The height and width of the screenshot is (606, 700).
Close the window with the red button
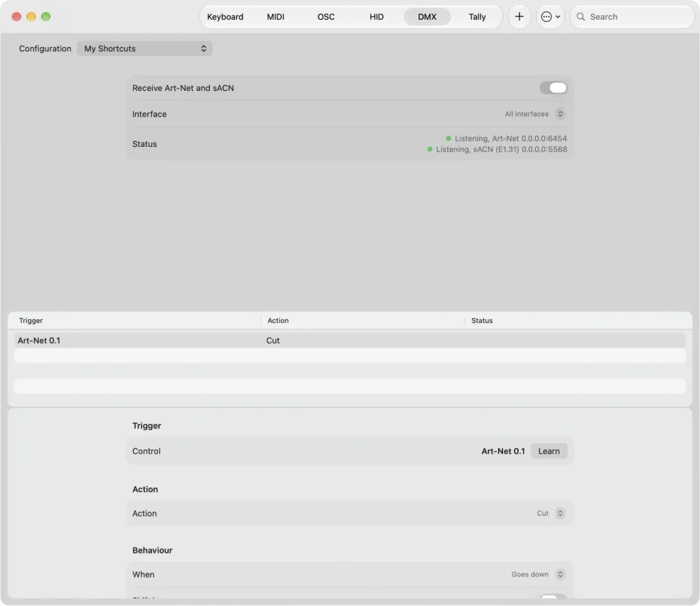(16, 16)
